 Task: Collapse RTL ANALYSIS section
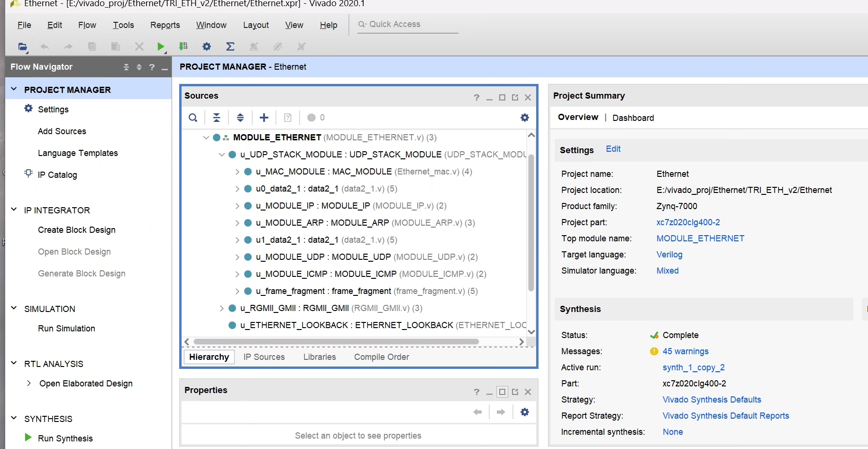(x=14, y=363)
